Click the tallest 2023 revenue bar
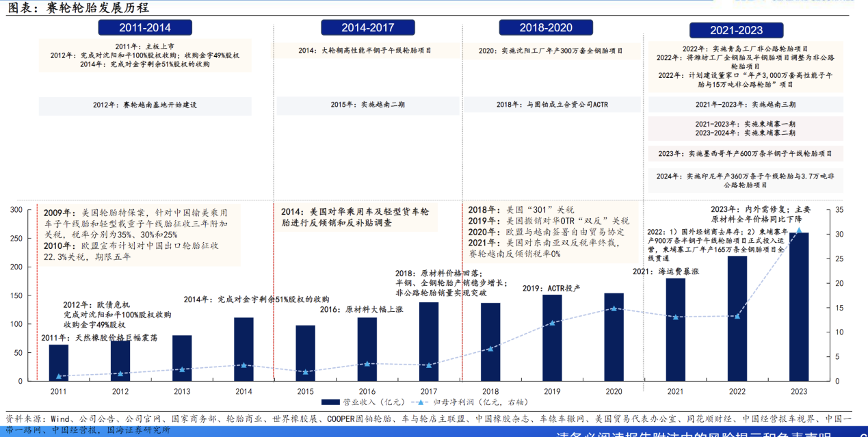 coord(799,306)
